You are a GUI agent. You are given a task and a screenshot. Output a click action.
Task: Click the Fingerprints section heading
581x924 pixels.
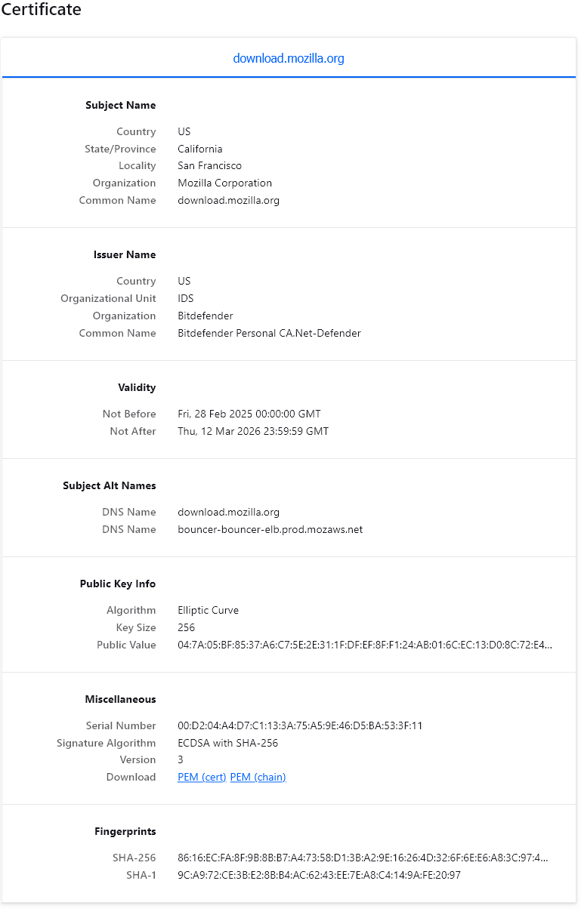tap(125, 831)
